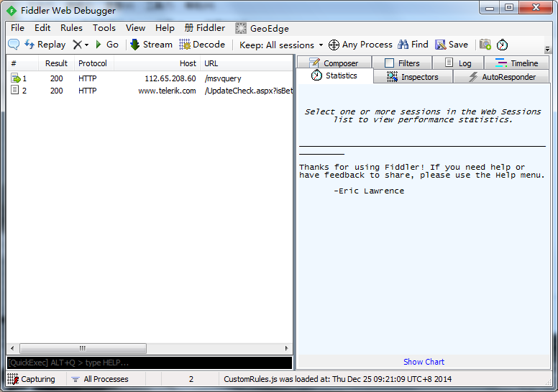This screenshot has width=558, height=392.
Task: Click the CustomRules.js loaded status message
Action: click(337, 379)
